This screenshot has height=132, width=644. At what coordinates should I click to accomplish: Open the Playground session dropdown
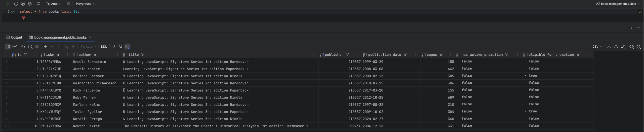pos(86,4)
